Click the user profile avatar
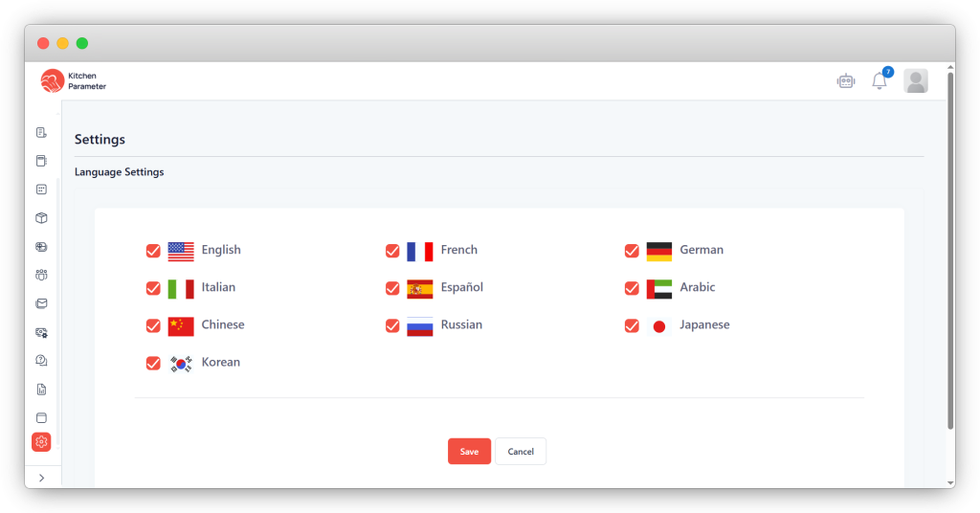Image resolution: width=980 pixels, height=513 pixels. pos(916,81)
